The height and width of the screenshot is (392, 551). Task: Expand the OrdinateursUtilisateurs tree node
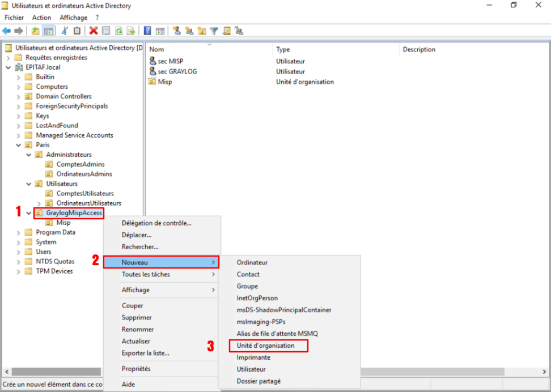click(39, 203)
